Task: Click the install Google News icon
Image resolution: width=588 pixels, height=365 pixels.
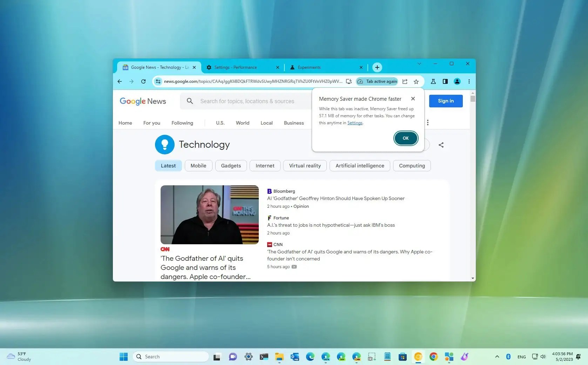Action: (349, 81)
